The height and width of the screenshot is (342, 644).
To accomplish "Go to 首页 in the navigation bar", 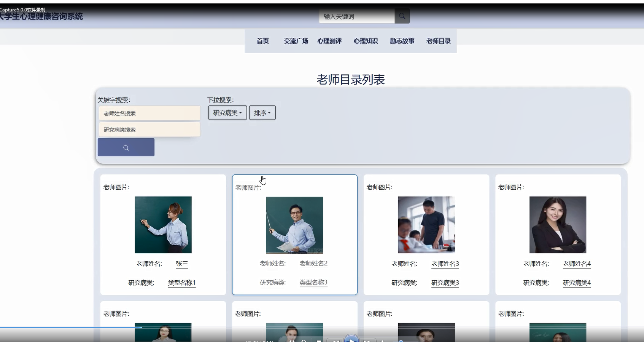I will click(263, 41).
